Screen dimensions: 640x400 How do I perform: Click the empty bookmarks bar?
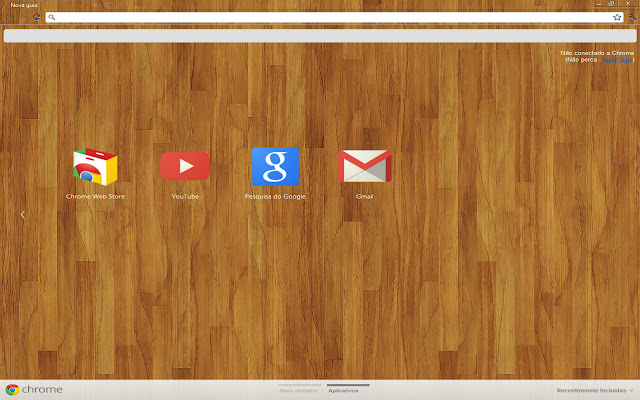(x=320, y=36)
